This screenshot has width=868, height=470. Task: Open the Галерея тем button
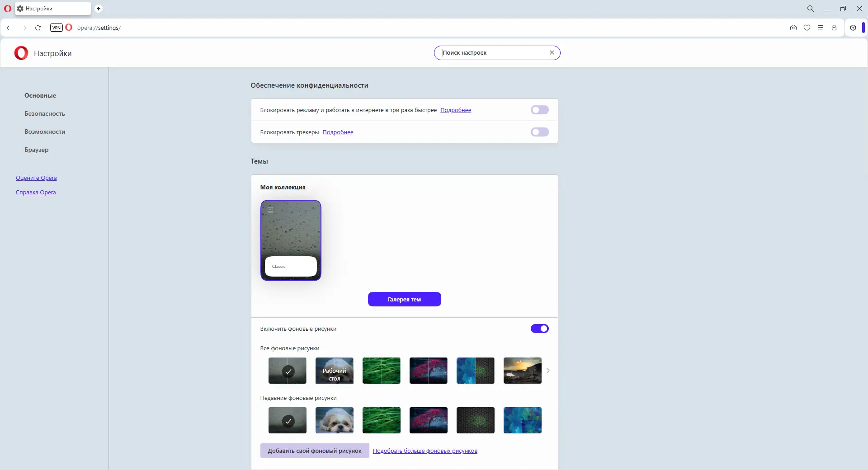pos(404,299)
